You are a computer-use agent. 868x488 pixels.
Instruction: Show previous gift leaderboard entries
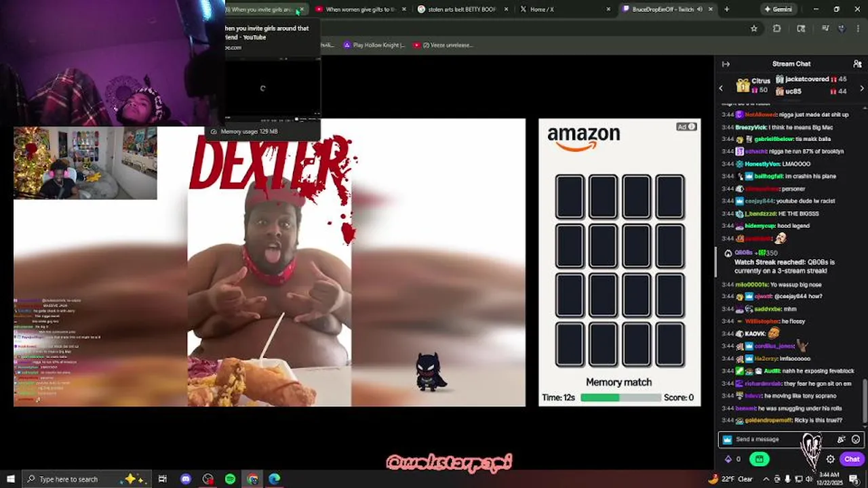721,88
